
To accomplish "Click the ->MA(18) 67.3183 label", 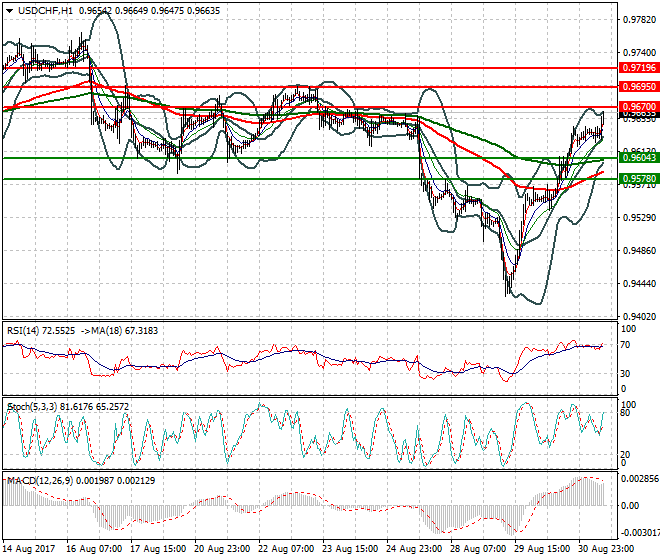I will pos(118,331).
